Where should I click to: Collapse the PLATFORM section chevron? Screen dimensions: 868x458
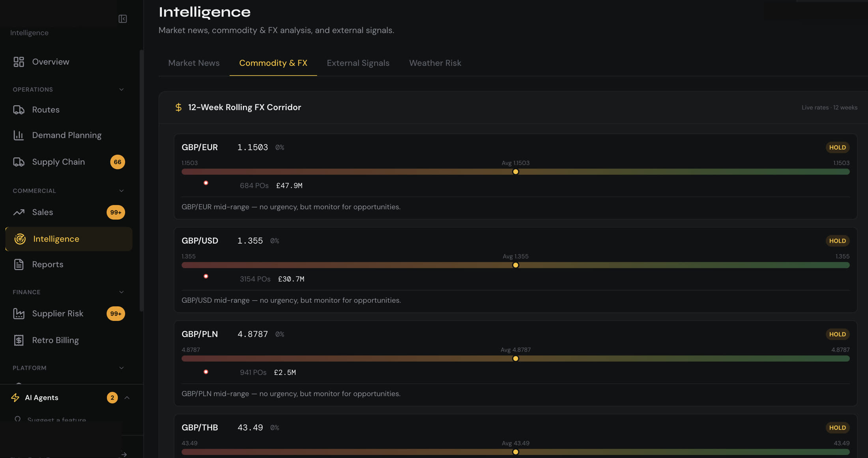tap(122, 368)
